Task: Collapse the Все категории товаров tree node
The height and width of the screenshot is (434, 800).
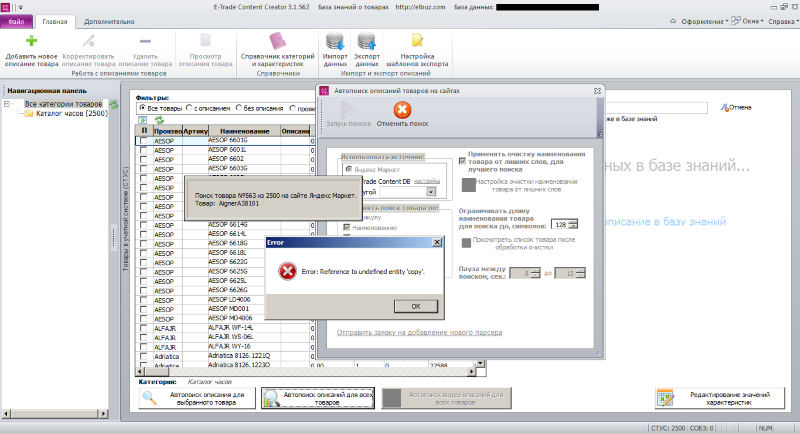Action: pos(7,104)
